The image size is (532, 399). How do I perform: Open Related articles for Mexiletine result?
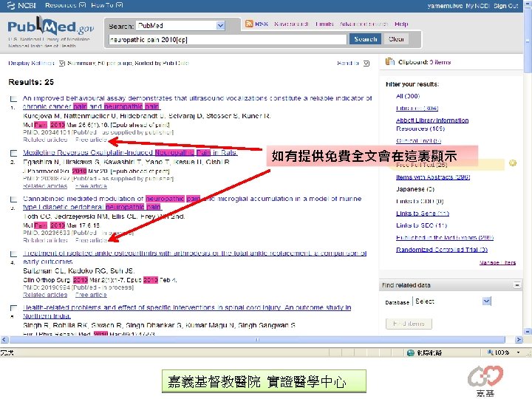tap(45, 186)
